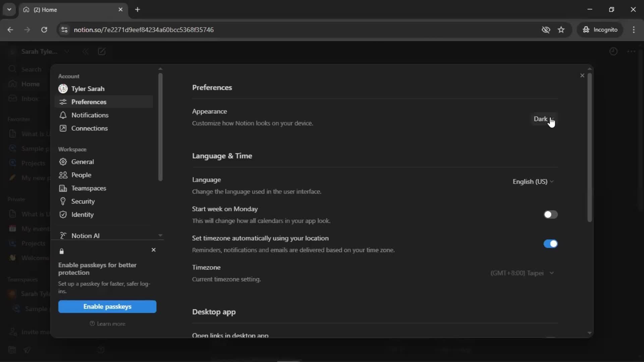
Task: Open Connections settings
Action: (x=104, y=128)
